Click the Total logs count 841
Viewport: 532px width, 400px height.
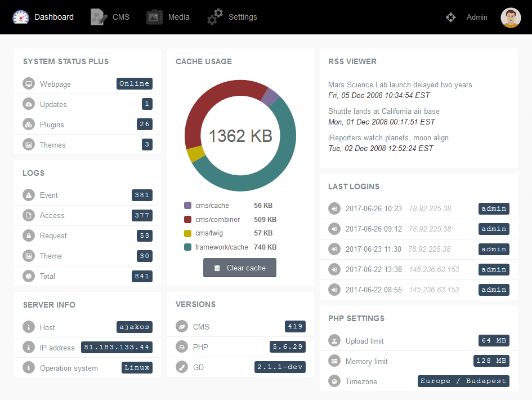pyautogui.click(x=142, y=276)
